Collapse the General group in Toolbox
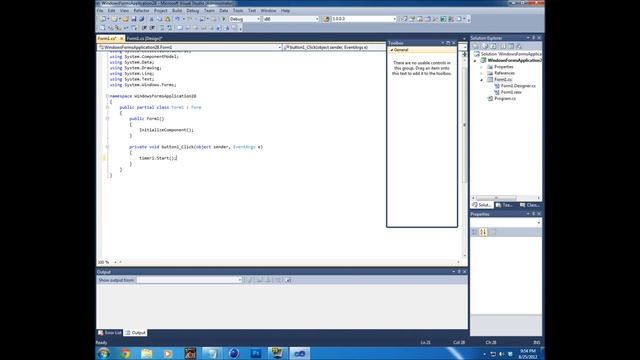The image size is (640, 360). 391,50
